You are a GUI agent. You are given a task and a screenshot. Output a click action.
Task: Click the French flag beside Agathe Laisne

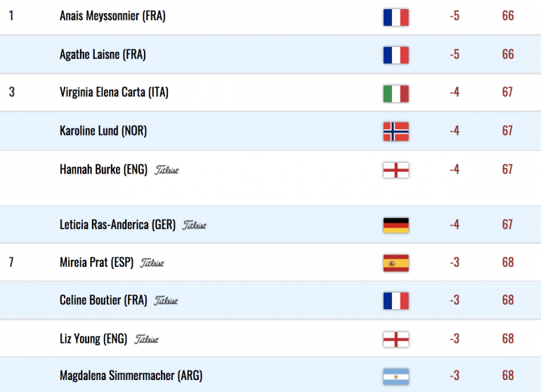click(x=396, y=55)
